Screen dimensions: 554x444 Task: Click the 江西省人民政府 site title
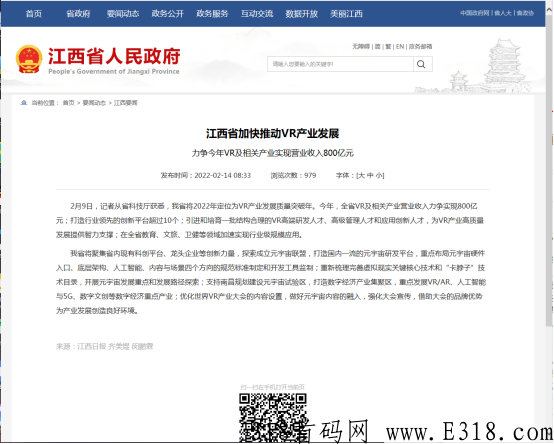click(114, 56)
